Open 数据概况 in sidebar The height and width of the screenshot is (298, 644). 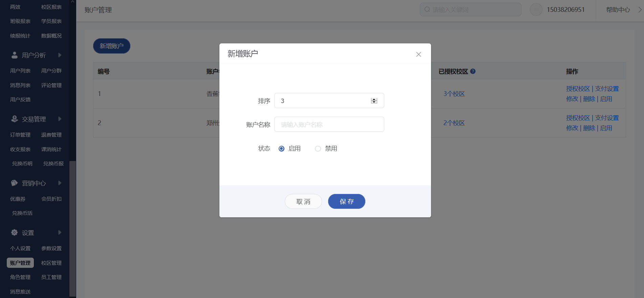[51, 36]
